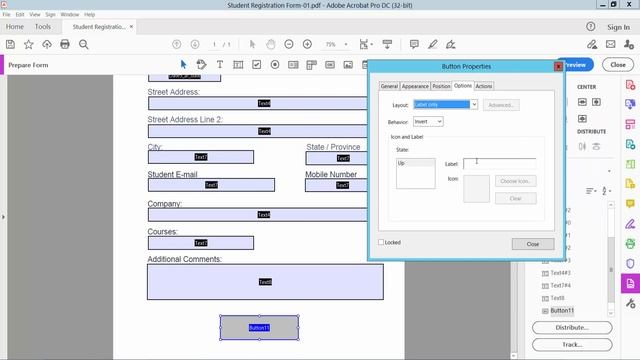Screen dimensions: 640x360
Task: Switch to the Appearance tab
Action: (x=415, y=86)
